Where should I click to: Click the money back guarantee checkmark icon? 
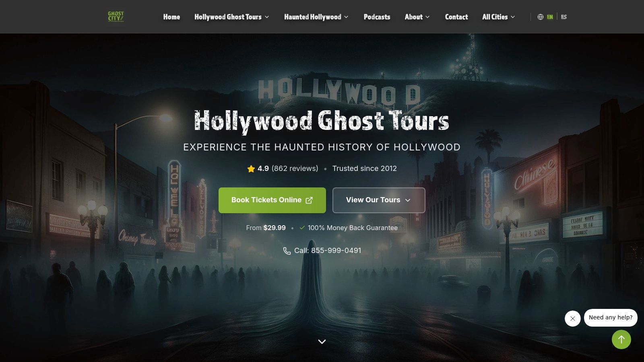coord(302,228)
